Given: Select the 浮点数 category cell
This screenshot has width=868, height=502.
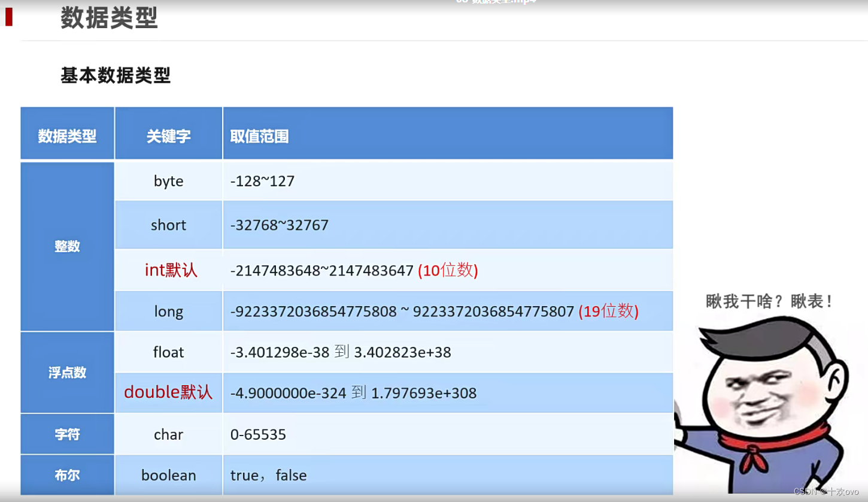Looking at the screenshot, I should tap(66, 372).
